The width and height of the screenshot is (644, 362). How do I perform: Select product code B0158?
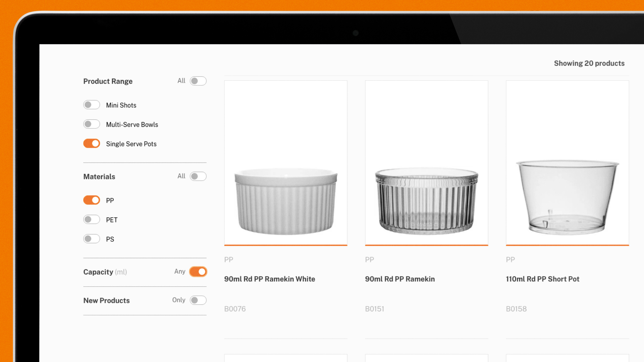[x=516, y=309]
